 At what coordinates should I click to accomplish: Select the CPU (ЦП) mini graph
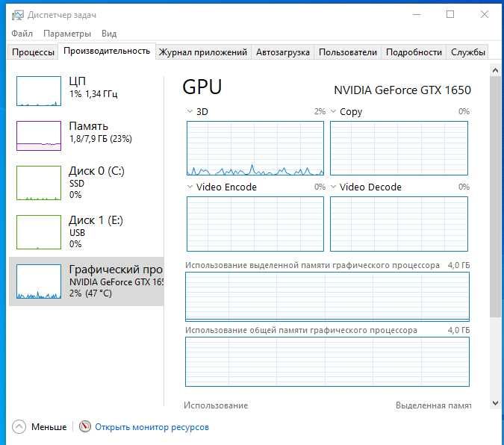click(x=39, y=91)
